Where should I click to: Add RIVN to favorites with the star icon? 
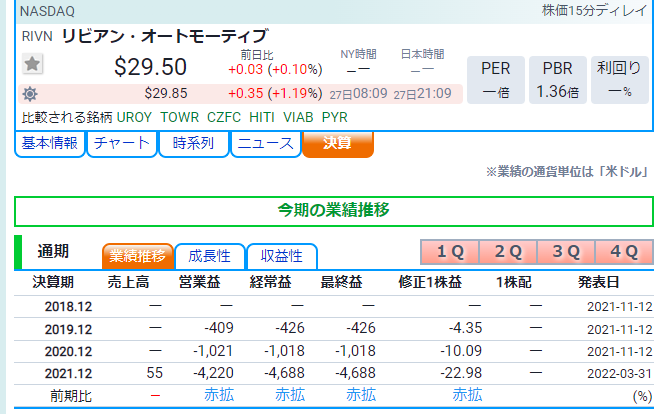(x=32, y=64)
